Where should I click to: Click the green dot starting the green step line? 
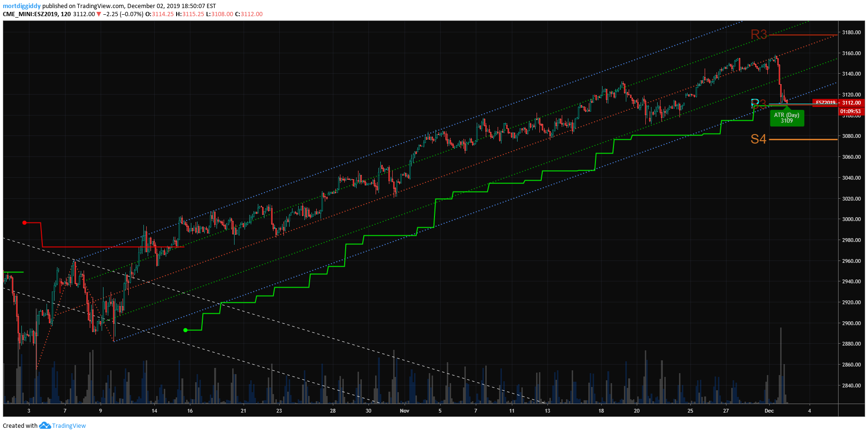click(x=186, y=330)
